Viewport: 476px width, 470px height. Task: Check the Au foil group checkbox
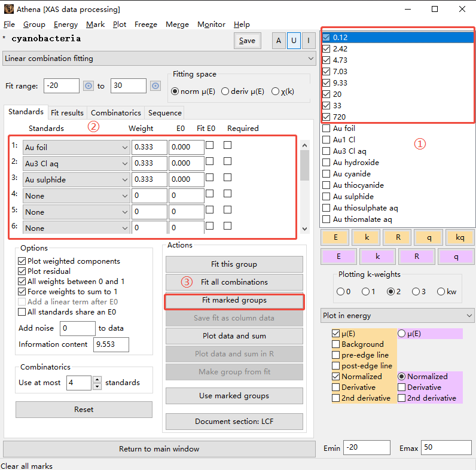pyautogui.click(x=327, y=129)
